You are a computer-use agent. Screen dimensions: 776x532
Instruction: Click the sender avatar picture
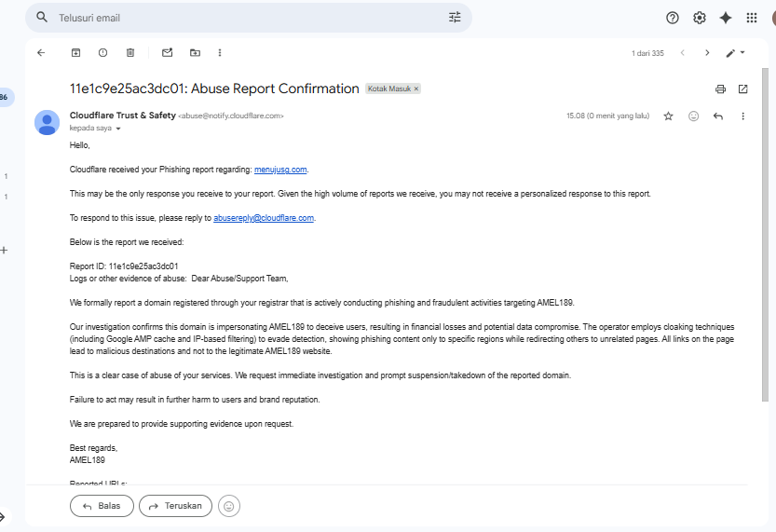coord(47,122)
